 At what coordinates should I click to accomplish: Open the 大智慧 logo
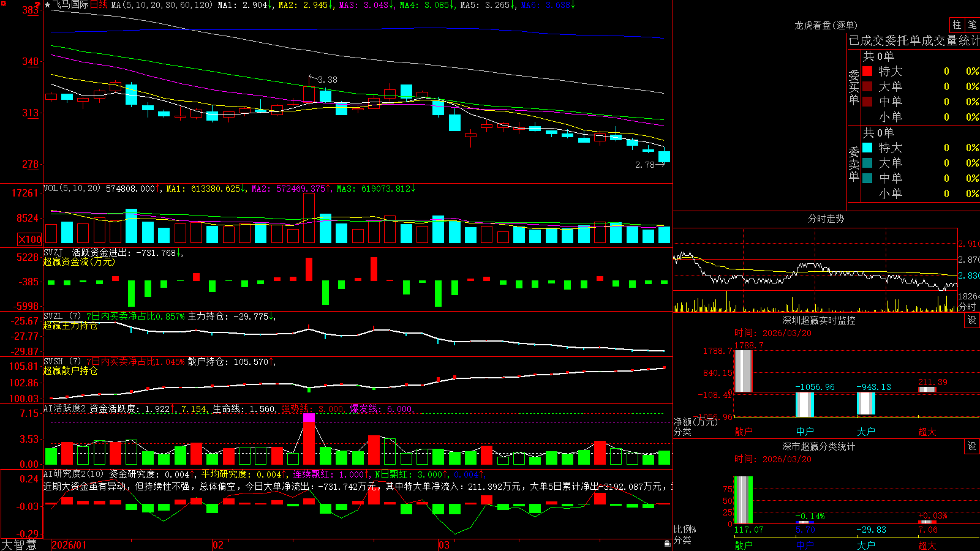(19, 545)
